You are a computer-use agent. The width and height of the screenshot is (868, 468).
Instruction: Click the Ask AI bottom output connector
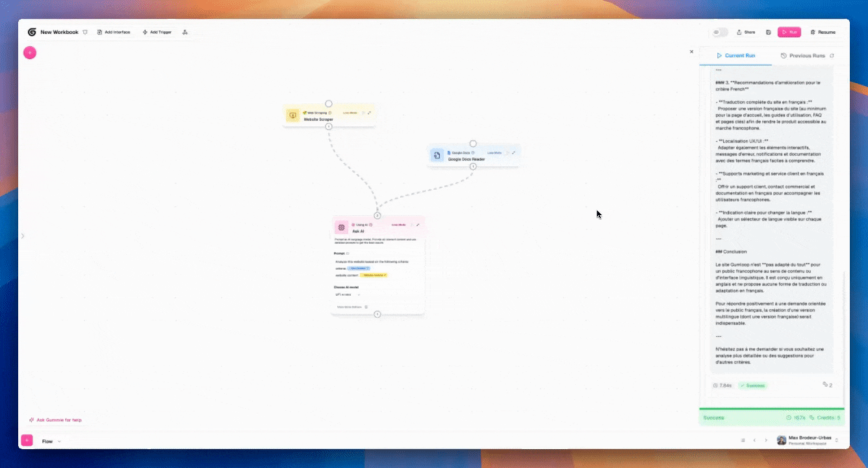(x=377, y=315)
